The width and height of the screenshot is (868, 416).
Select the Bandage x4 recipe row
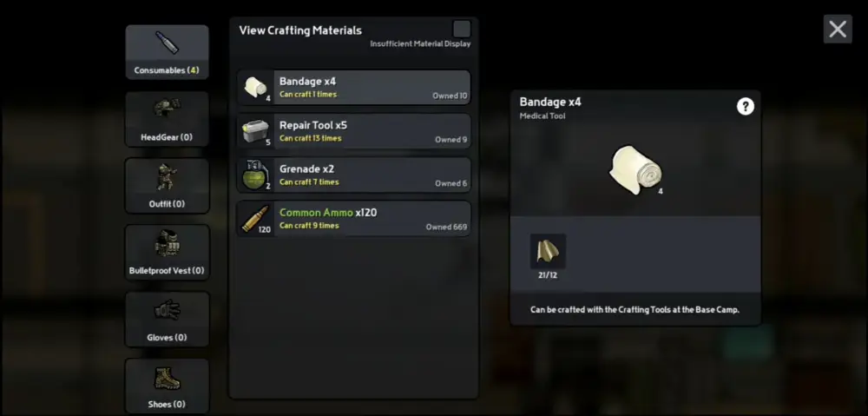point(354,87)
